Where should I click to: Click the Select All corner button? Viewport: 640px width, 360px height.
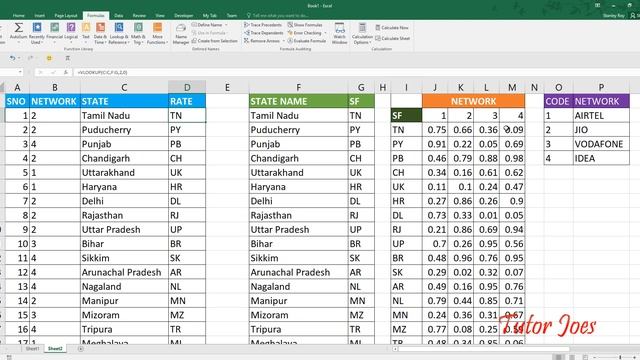(x=2, y=87)
